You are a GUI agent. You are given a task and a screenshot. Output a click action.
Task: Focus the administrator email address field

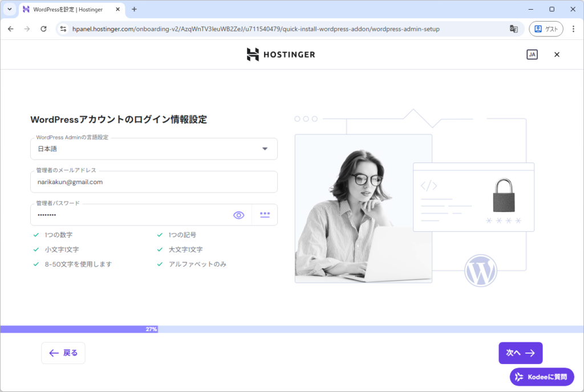pyautogui.click(x=153, y=182)
